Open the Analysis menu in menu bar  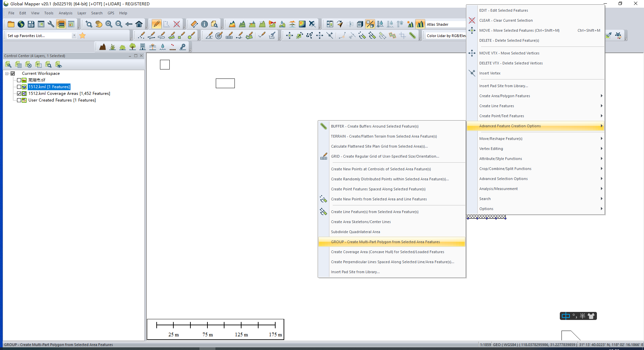65,13
